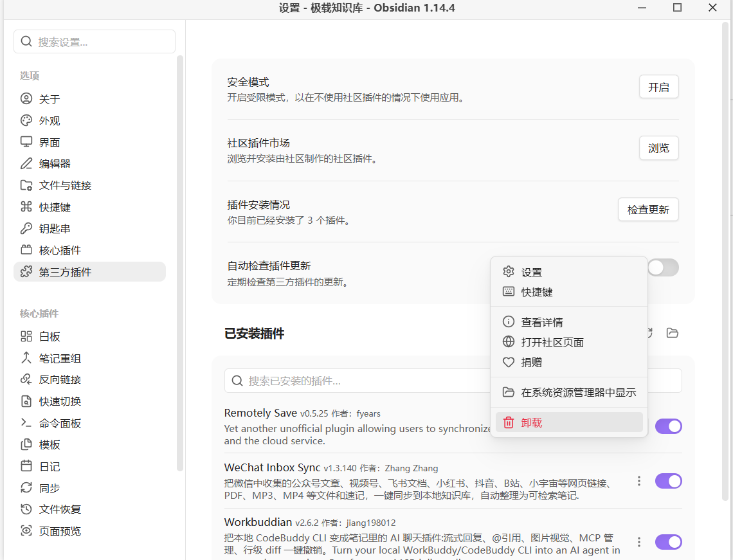This screenshot has width=733, height=560.
Task: Select 查看详情 in the context menu
Action: point(569,322)
